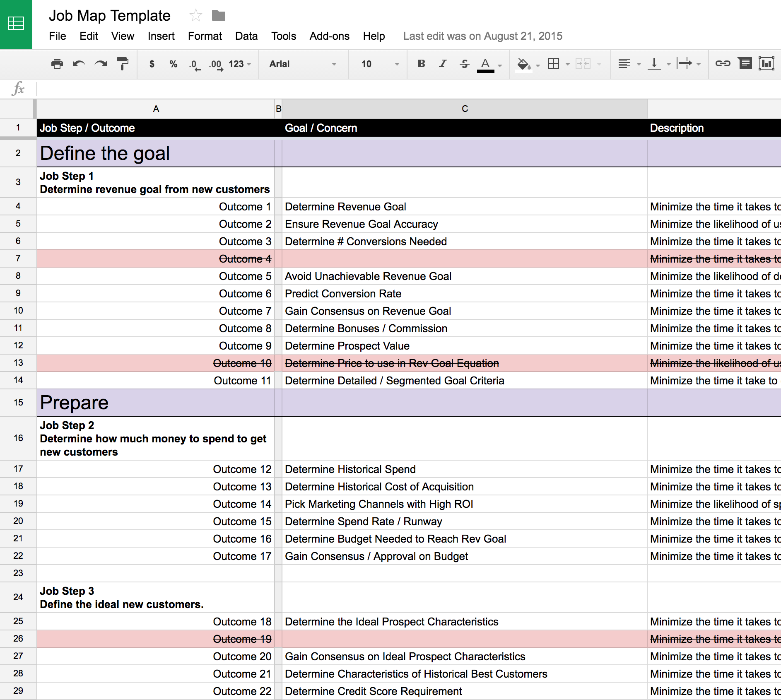The image size is (781, 700).
Task: Decrease decimal places
Action: tap(195, 65)
